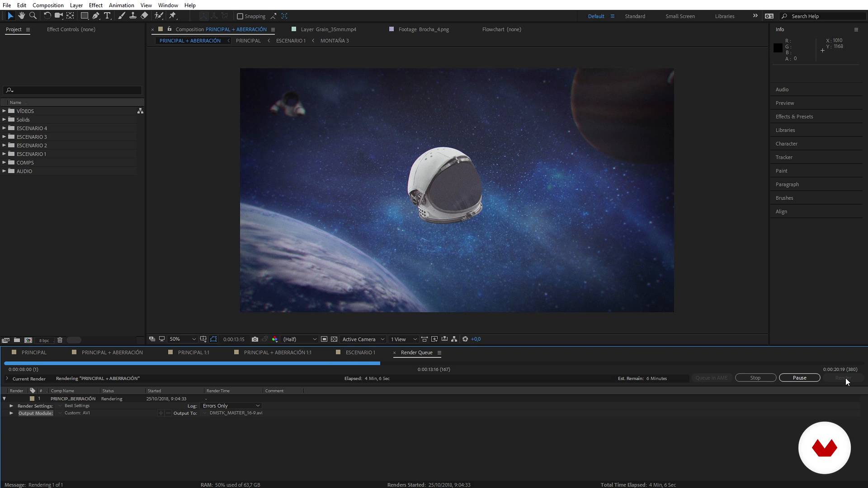Enable the Snapping checkbox
The height and width of the screenshot is (488, 868).
(240, 16)
